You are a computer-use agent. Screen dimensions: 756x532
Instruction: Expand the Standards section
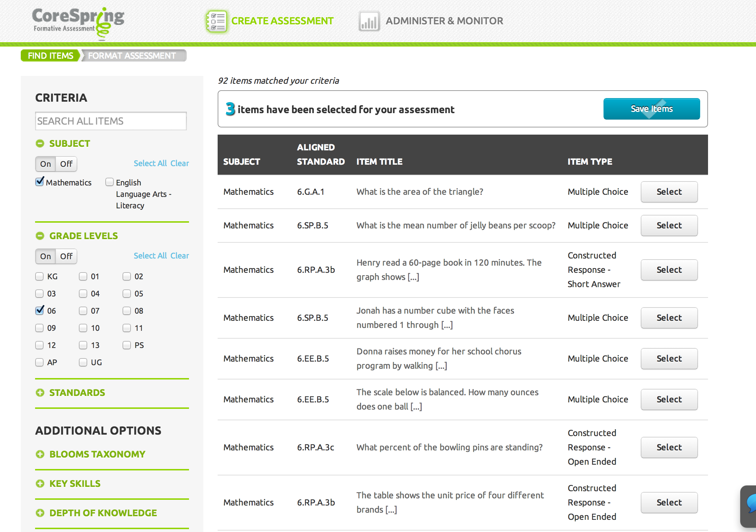[77, 393]
